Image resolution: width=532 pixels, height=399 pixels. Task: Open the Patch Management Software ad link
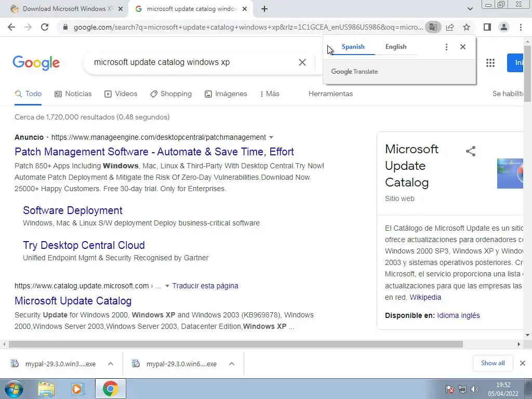pos(154,152)
